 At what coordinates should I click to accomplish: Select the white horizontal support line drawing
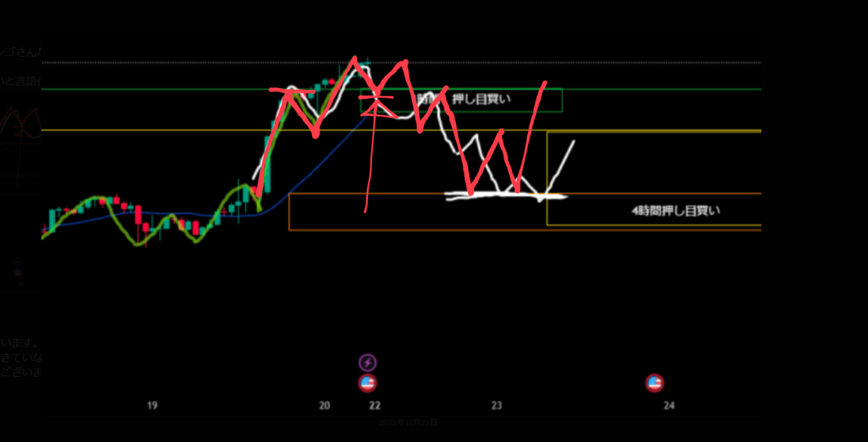(x=500, y=196)
